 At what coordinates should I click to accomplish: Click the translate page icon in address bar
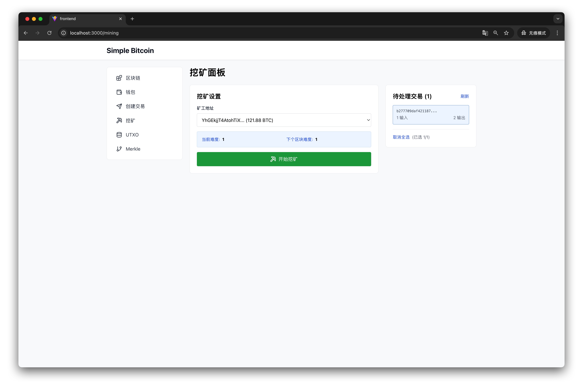pyautogui.click(x=485, y=33)
